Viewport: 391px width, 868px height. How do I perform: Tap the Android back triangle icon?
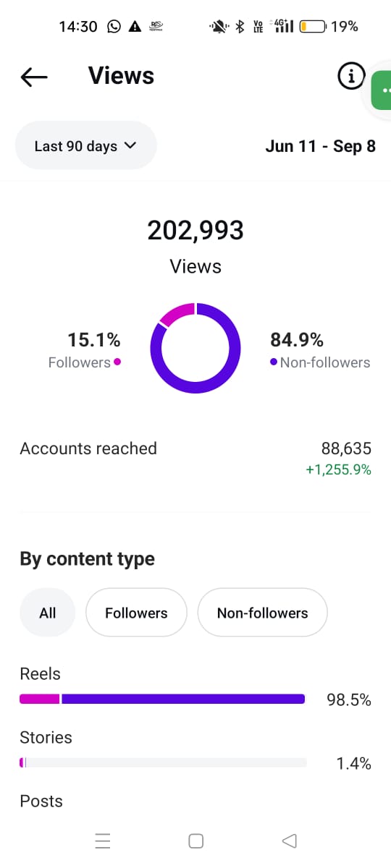click(289, 841)
